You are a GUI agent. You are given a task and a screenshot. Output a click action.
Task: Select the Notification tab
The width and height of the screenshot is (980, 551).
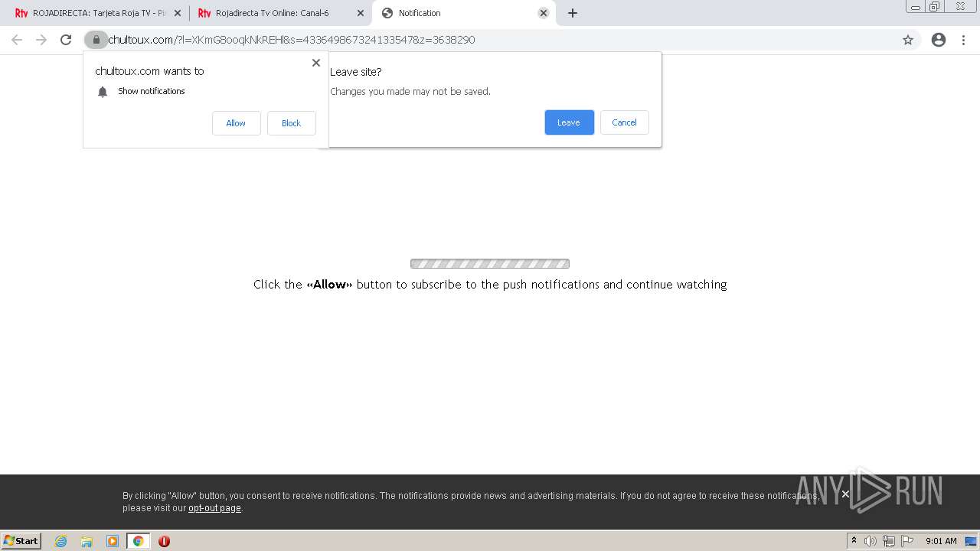(x=463, y=13)
